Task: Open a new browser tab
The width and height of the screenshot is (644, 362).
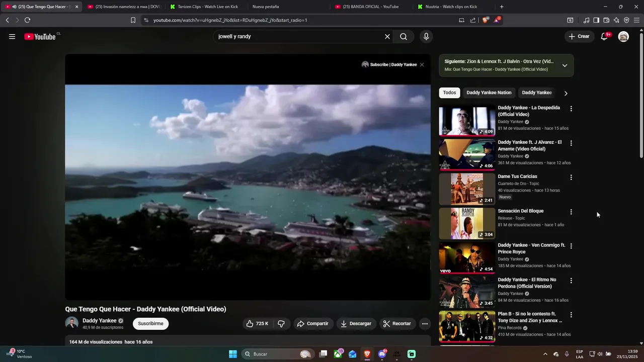Action: coord(502,7)
